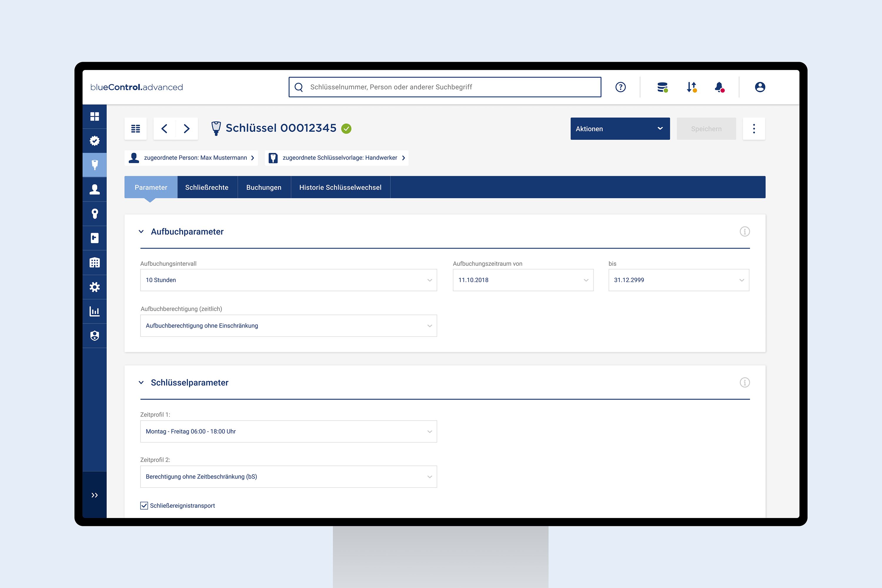This screenshot has height=588, width=882.
Task: Expand the Aktionen dropdown menu
Action: pos(620,129)
